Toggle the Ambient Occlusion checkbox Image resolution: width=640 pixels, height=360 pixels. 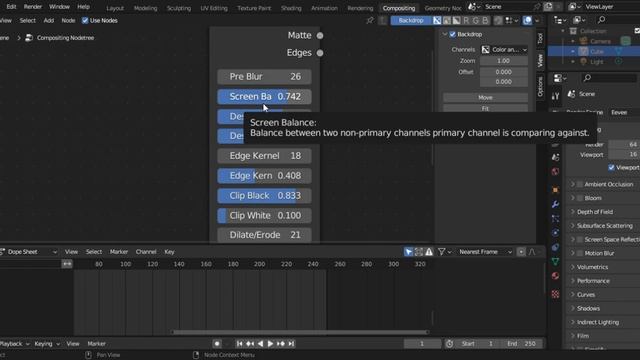point(580,184)
